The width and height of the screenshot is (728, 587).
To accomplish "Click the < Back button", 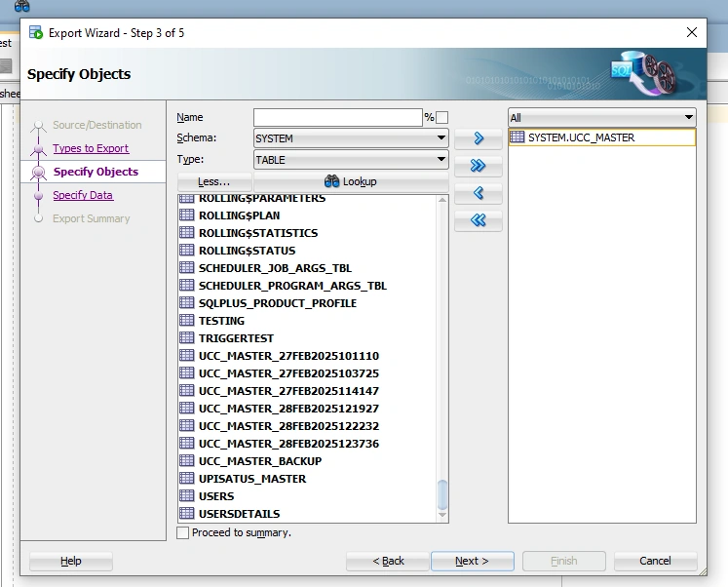I will (x=388, y=561).
